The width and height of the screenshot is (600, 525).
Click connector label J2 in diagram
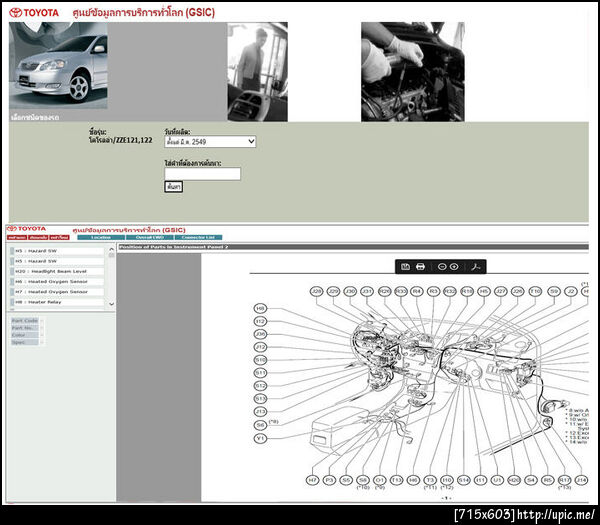[571, 291]
